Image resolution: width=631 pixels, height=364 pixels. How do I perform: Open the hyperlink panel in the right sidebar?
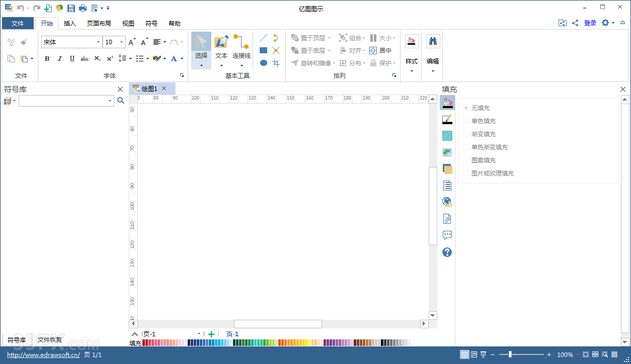(447, 202)
